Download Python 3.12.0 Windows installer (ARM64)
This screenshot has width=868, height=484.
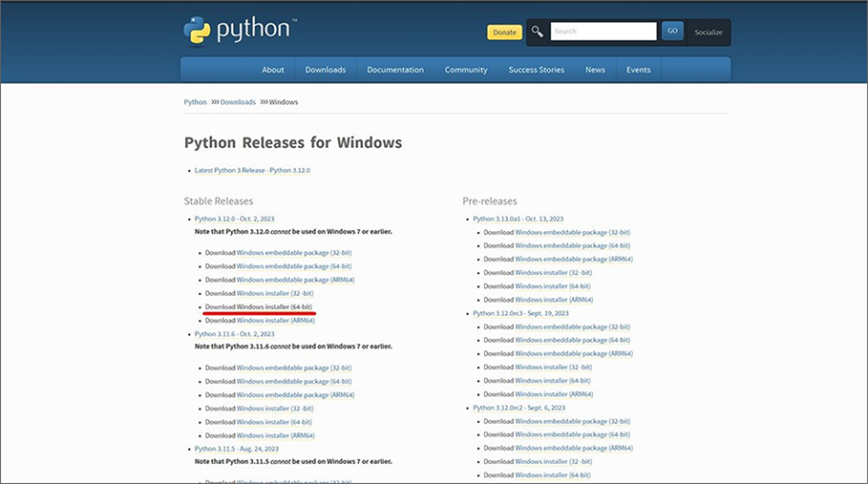276,320
